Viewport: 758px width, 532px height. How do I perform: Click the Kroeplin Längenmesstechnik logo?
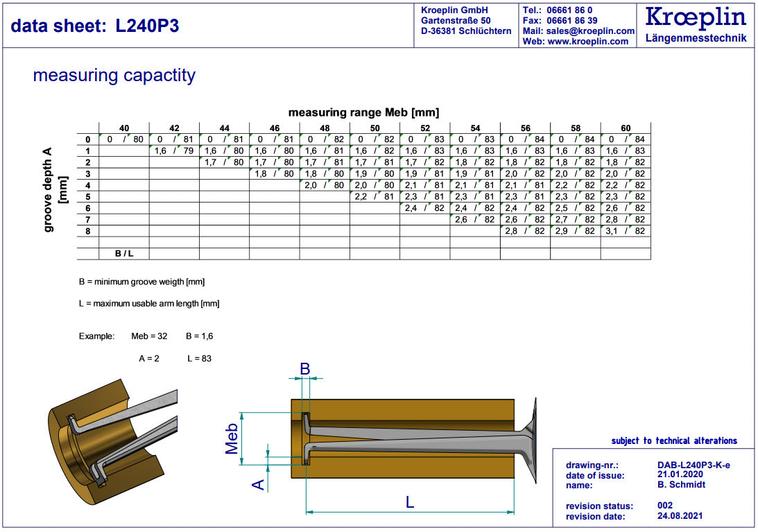pyautogui.click(x=696, y=24)
